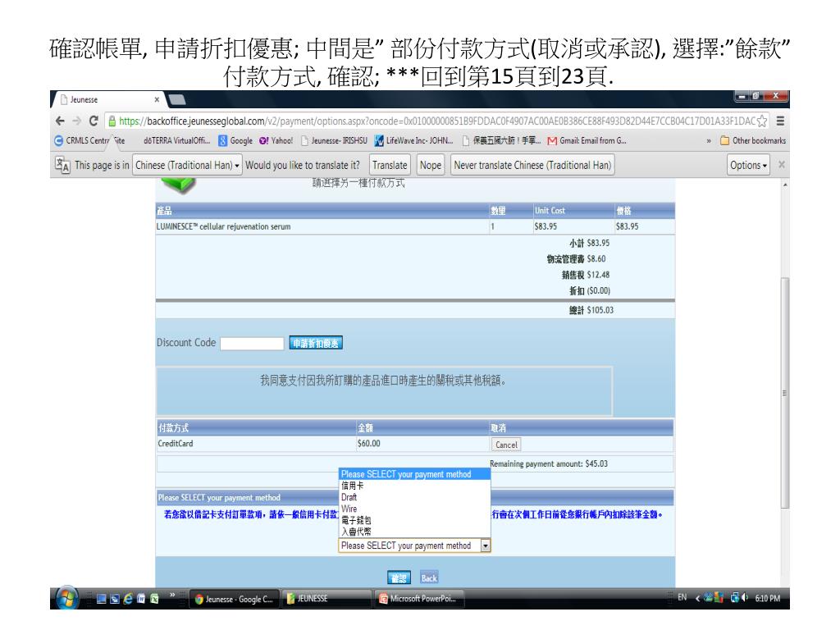Choose 入會代幣 from payment method list
This screenshot has width=840, height=630.
click(414, 532)
